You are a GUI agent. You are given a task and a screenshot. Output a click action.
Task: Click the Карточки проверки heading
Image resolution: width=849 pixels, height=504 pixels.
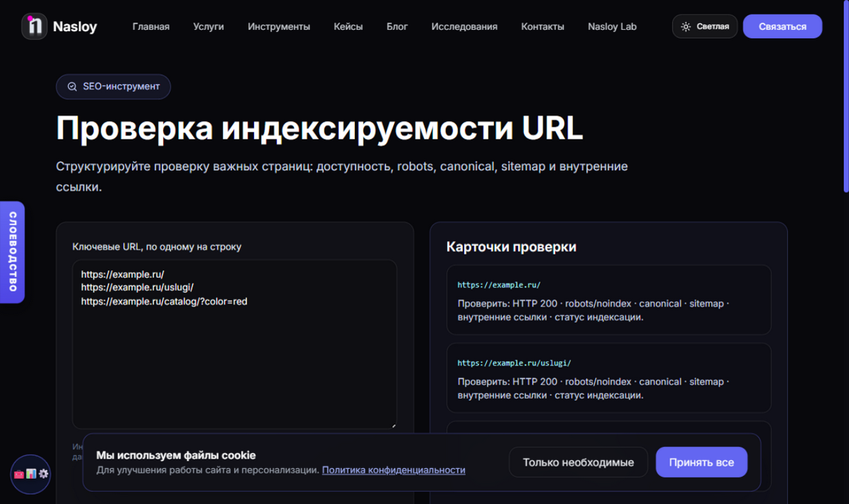click(x=511, y=247)
